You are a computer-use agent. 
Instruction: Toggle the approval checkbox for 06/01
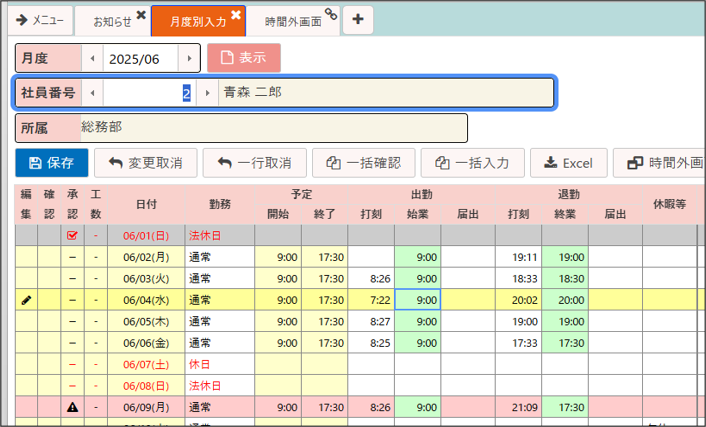click(71, 236)
